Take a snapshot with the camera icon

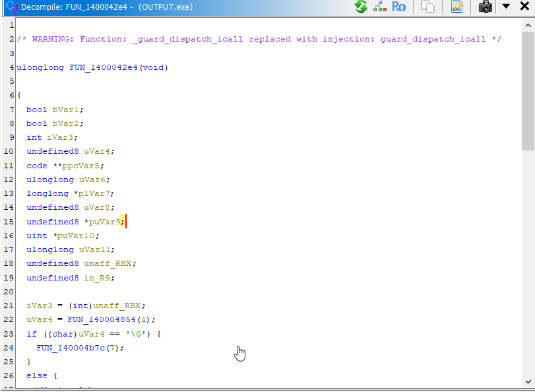click(486, 7)
